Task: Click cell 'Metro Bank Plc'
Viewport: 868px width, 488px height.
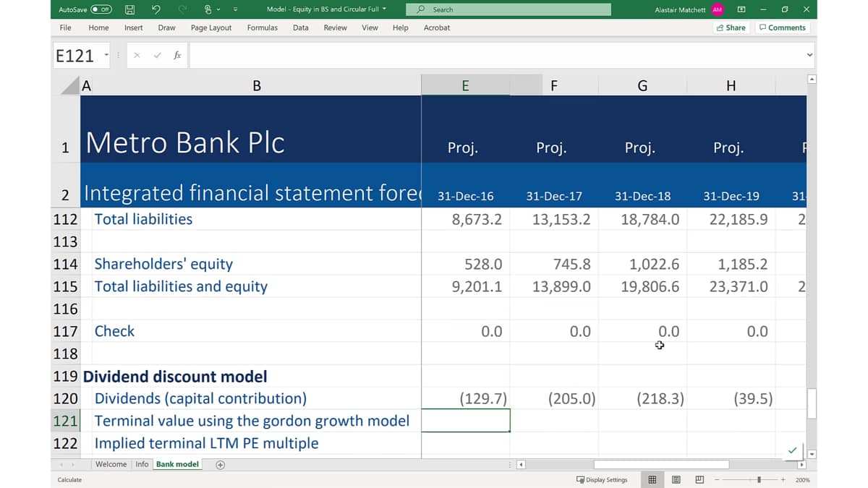Action: (185, 142)
